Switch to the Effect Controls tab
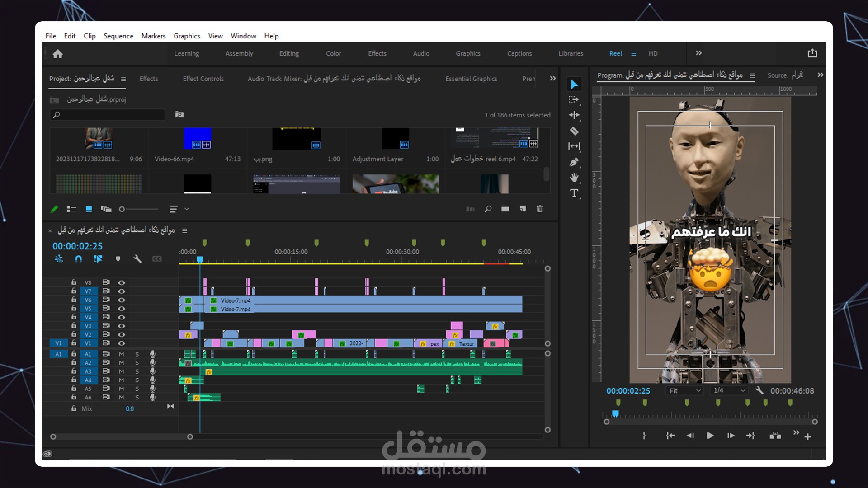Screen dimensions: 868x488 coord(203,79)
